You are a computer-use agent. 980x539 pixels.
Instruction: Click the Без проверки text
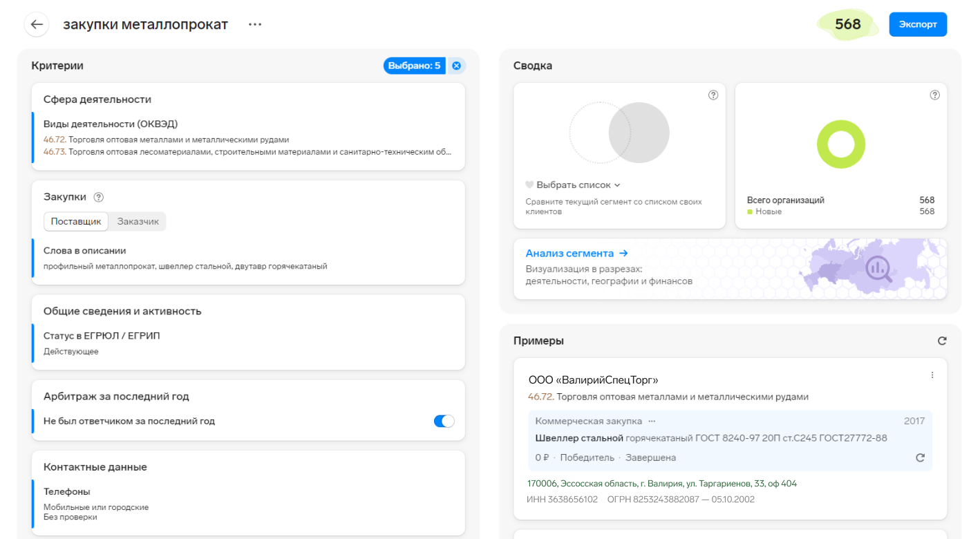point(70,517)
